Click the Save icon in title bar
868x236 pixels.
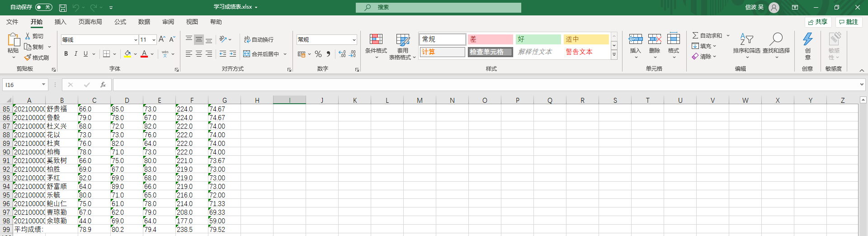coord(63,8)
